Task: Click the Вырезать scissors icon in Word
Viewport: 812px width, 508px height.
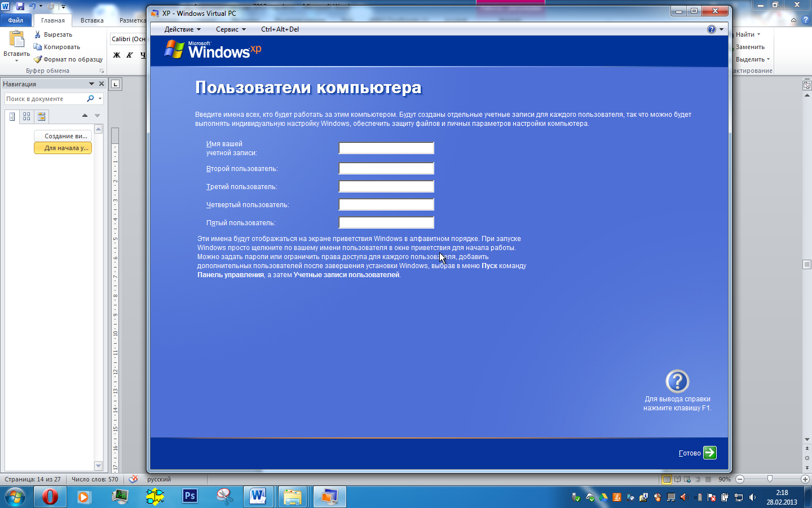Action: click(x=38, y=34)
